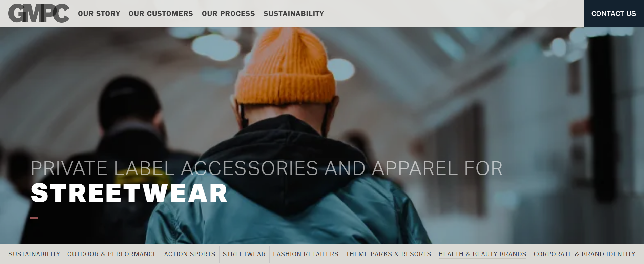Click the Private Label Accessories headline text

point(266,168)
